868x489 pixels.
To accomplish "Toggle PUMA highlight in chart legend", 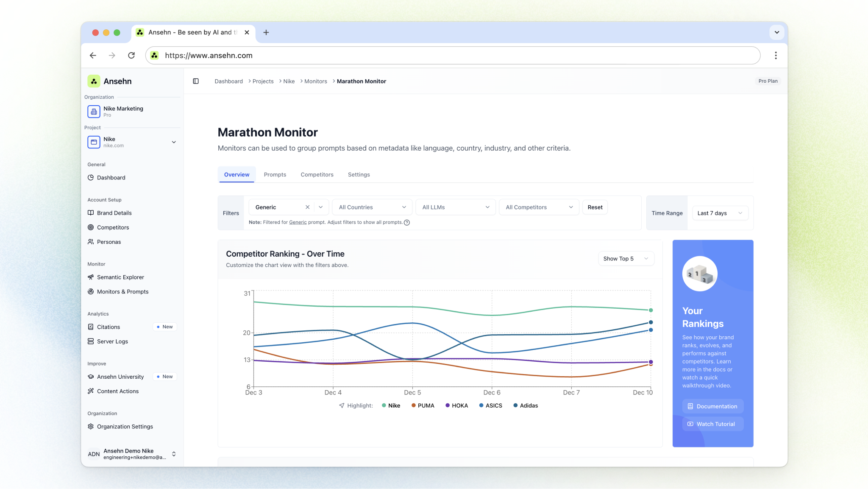I will click(x=423, y=405).
